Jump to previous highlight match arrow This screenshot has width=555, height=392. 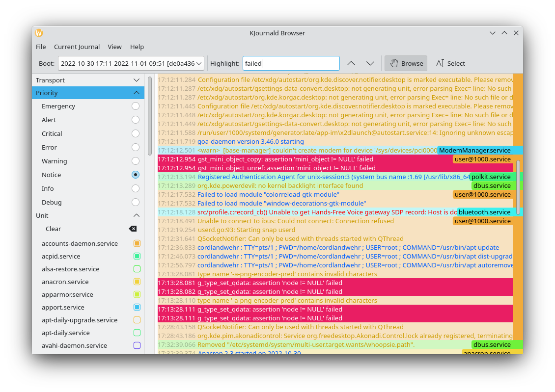pos(351,63)
